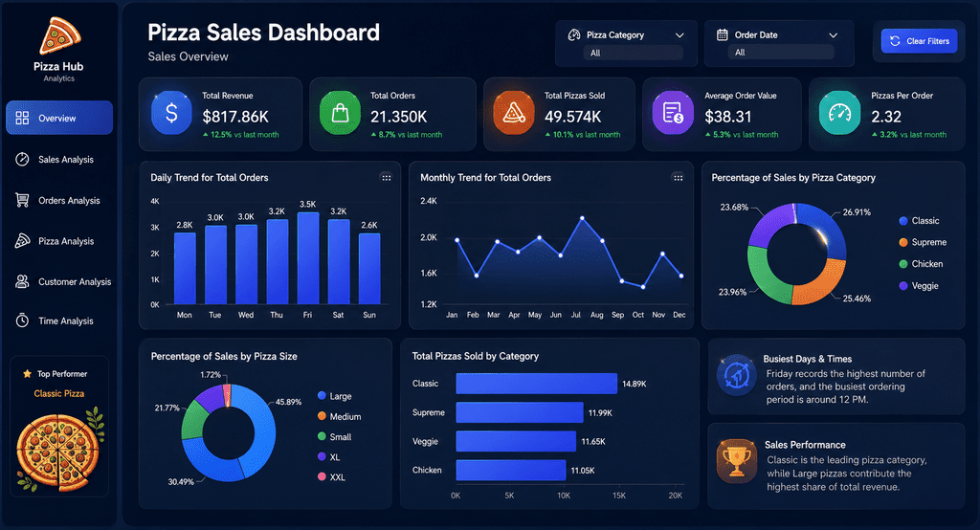Viewport: 980px width, 530px height.
Task: Click the Orders Analysis cart icon
Action: pos(22,200)
